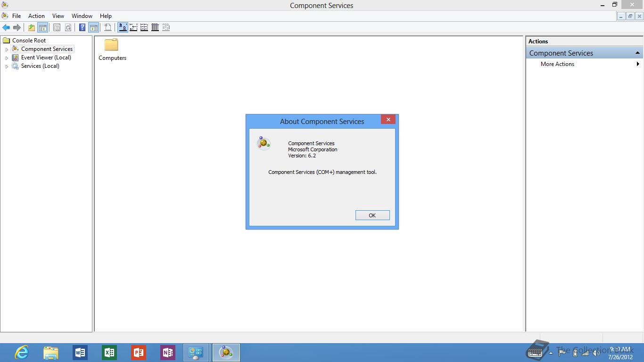Click the Version: 6.2 text
Screen dimensions: 644x362
[x=302, y=156]
